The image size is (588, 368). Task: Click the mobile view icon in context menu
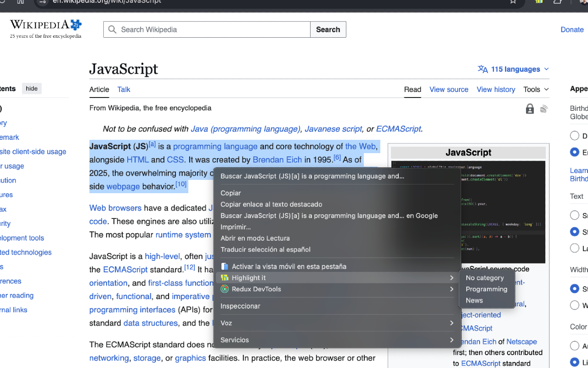[x=225, y=267]
